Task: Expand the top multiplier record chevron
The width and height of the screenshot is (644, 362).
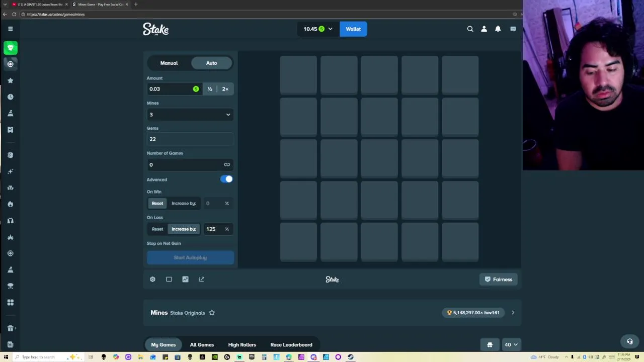Action: click(x=513, y=313)
